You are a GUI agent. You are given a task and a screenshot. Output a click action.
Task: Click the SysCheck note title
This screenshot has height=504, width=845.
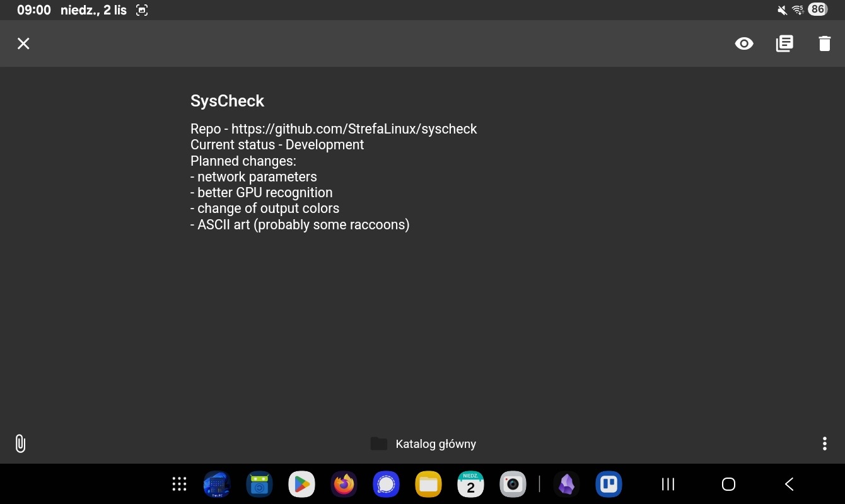tap(227, 101)
